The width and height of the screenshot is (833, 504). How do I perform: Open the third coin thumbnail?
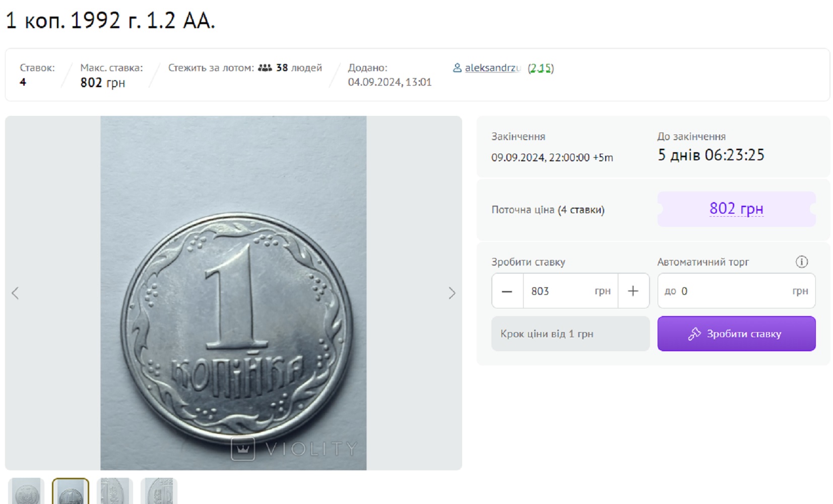tap(115, 492)
